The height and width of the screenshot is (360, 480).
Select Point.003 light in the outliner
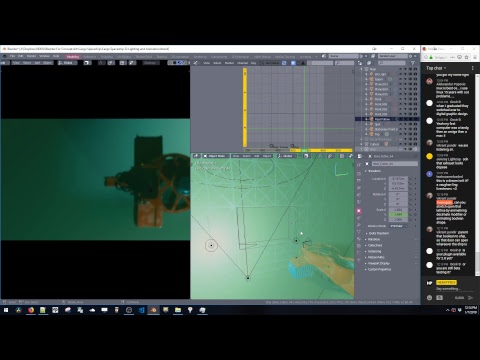coord(381,84)
